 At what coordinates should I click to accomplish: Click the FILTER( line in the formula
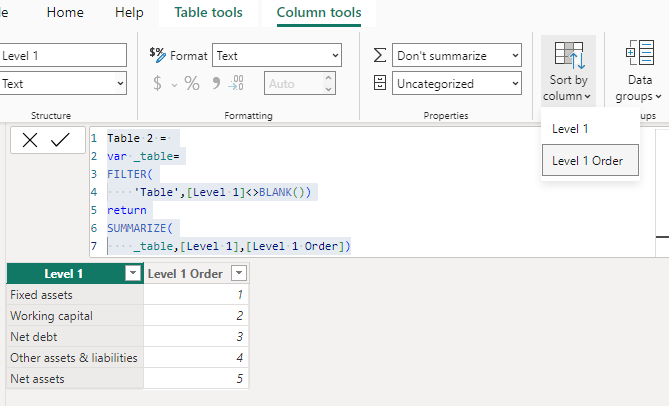(130, 174)
